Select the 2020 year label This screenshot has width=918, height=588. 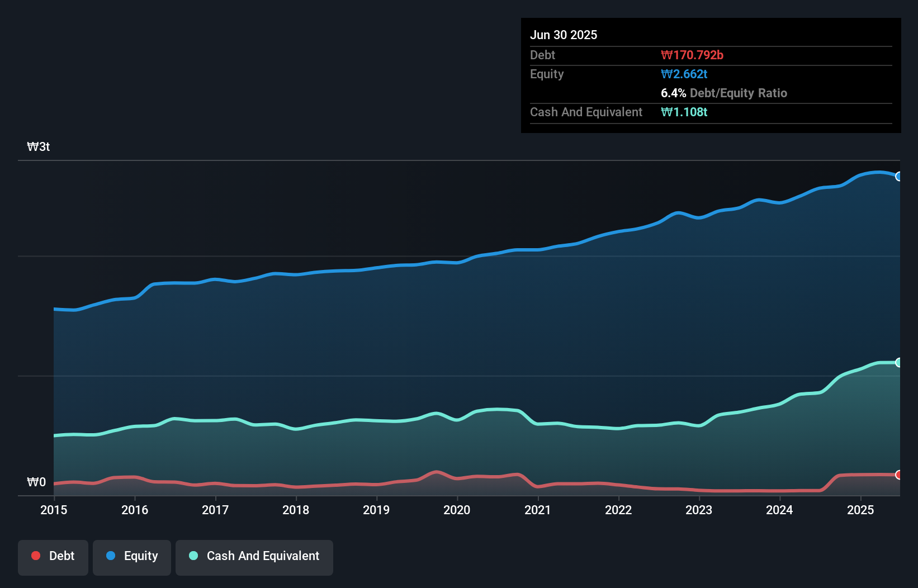[x=457, y=510]
